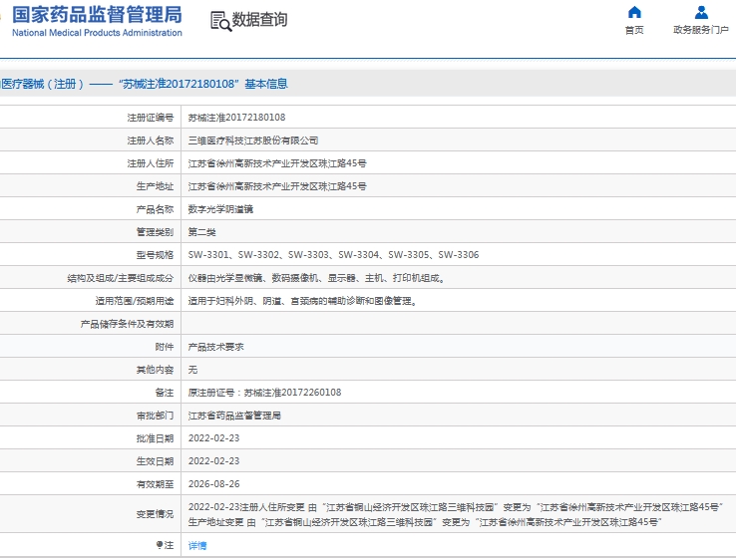Select registration number value 苏械注准20172180108
The image size is (736, 560).
[x=236, y=118]
